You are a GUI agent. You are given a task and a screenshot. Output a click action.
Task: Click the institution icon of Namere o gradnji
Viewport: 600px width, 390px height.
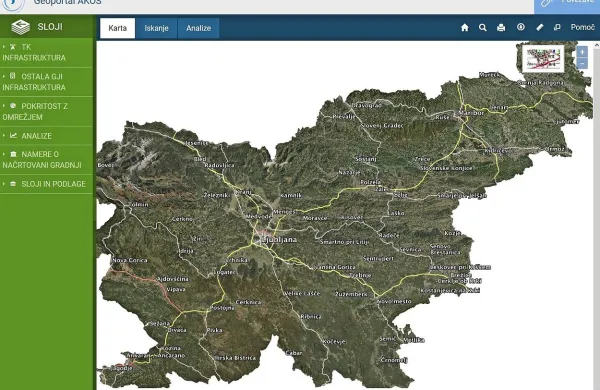(x=13, y=154)
